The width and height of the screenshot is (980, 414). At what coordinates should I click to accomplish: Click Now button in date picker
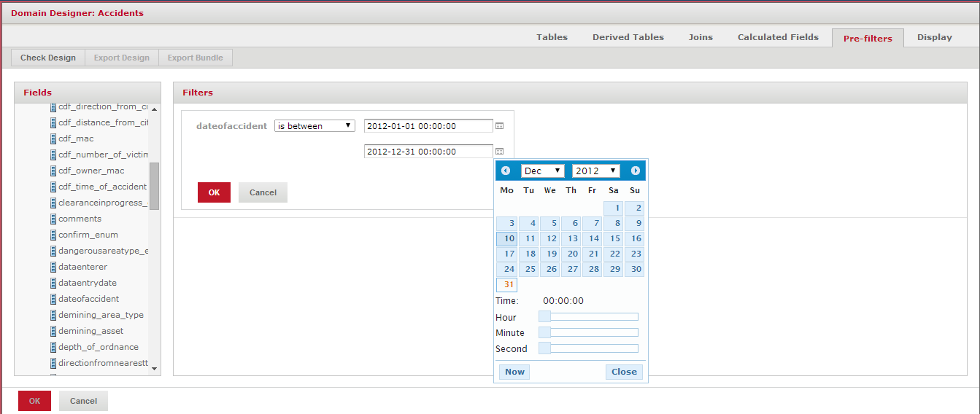(514, 372)
